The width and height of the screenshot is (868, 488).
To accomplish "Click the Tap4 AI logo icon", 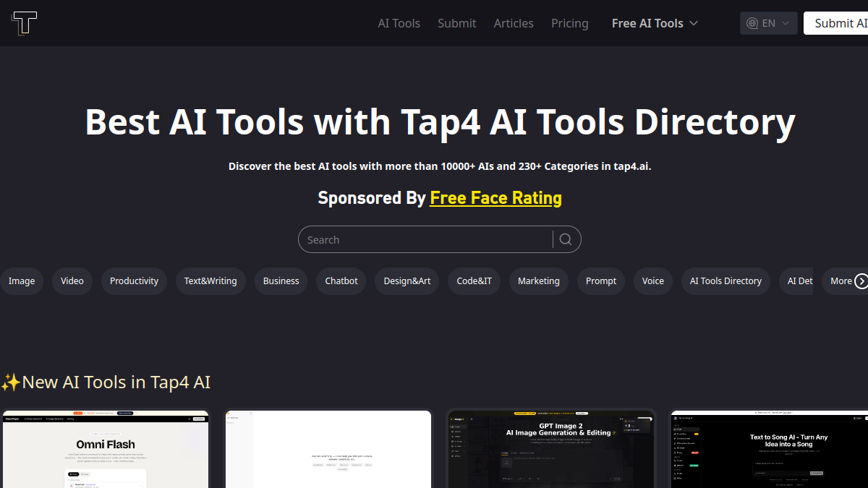I will tap(24, 23).
